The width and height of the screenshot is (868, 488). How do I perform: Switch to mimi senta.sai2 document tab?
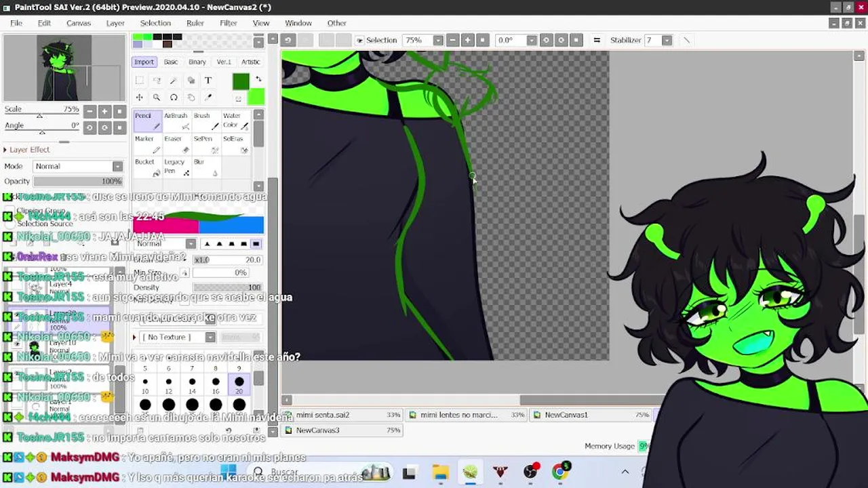click(x=343, y=415)
